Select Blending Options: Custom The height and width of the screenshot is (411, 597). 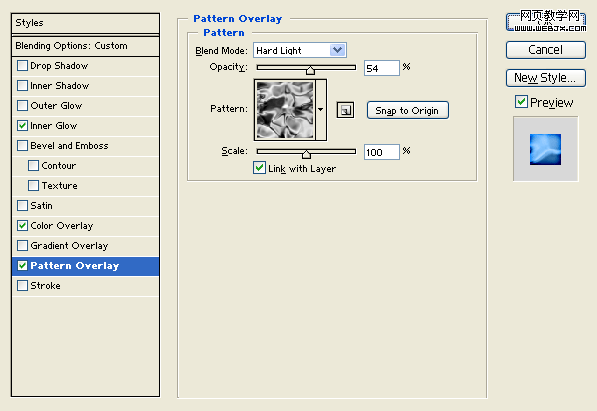[85, 46]
